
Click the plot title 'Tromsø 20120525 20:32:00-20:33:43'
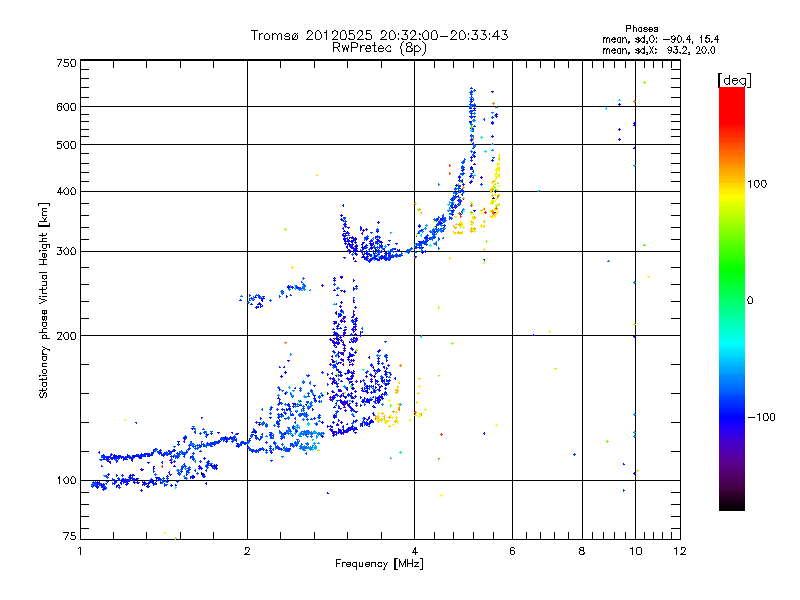click(380, 35)
